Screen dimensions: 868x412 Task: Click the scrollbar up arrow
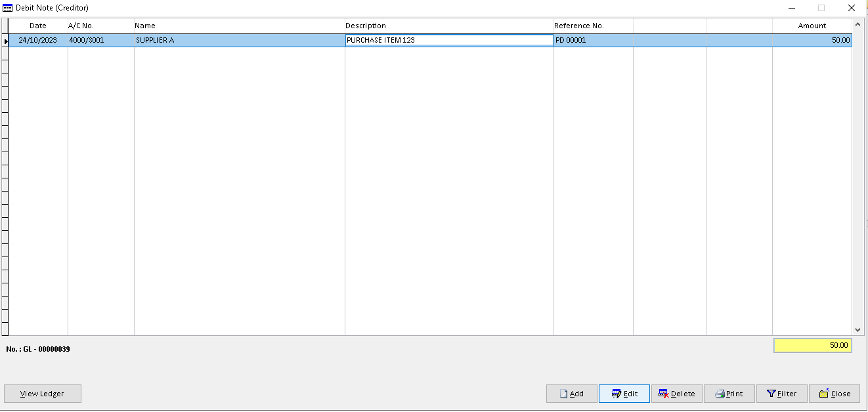(x=858, y=26)
